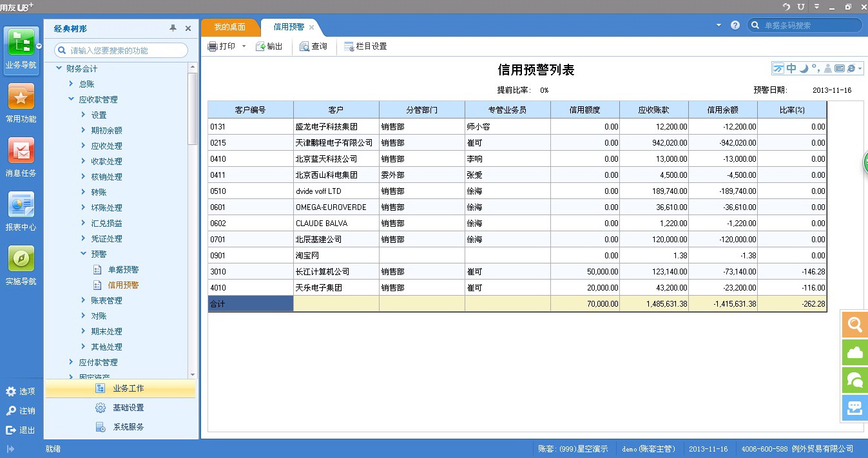
Task: Pin the 经典树形 navigation panel
Action: (173, 28)
